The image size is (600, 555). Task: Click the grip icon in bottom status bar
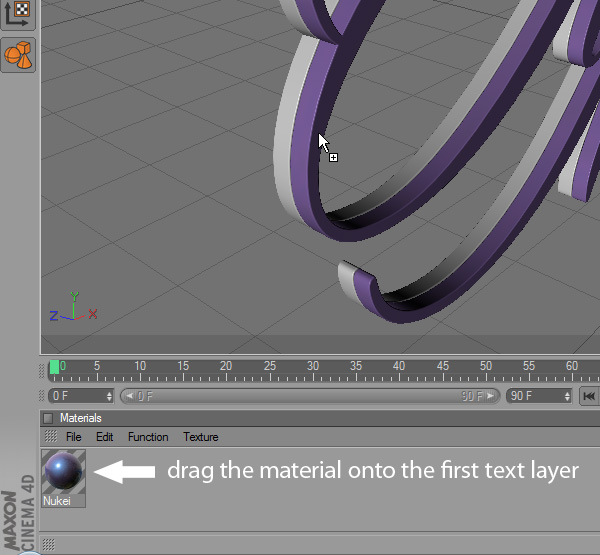(x=49, y=544)
